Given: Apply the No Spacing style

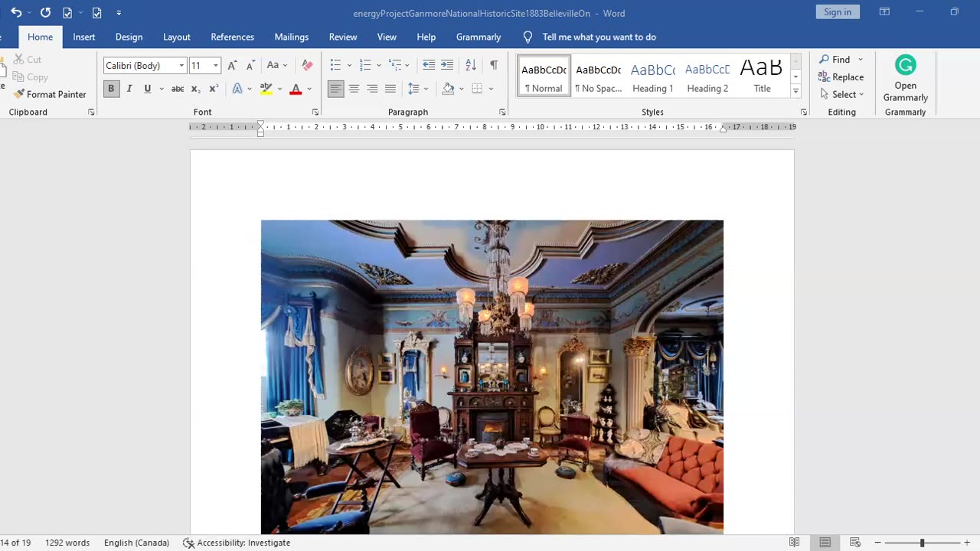Looking at the screenshot, I should [599, 75].
